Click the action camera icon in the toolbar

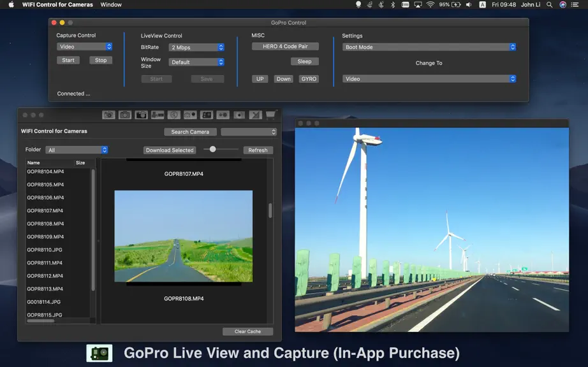(x=207, y=115)
